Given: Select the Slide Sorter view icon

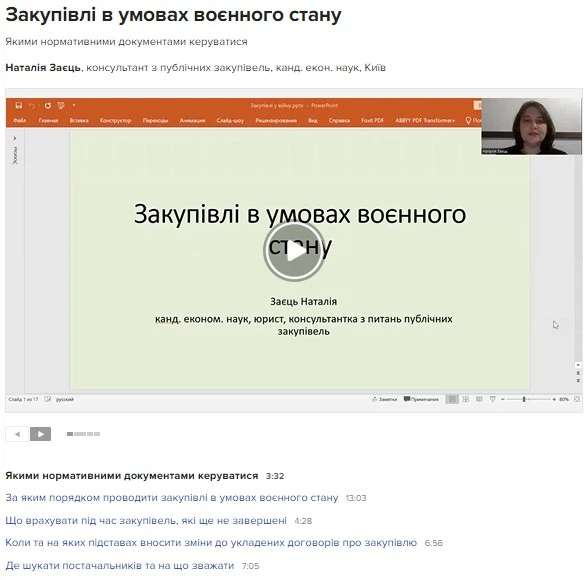Looking at the screenshot, I should click(466, 399).
